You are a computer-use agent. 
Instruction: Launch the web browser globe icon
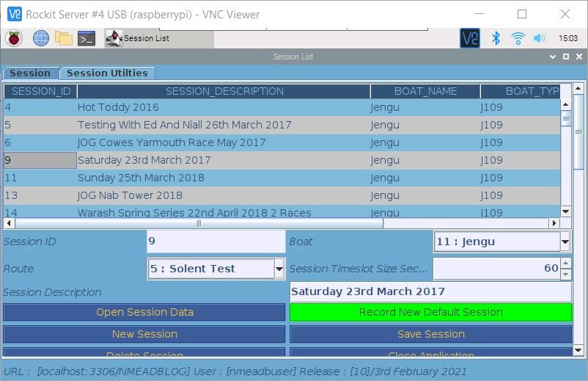pos(40,38)
